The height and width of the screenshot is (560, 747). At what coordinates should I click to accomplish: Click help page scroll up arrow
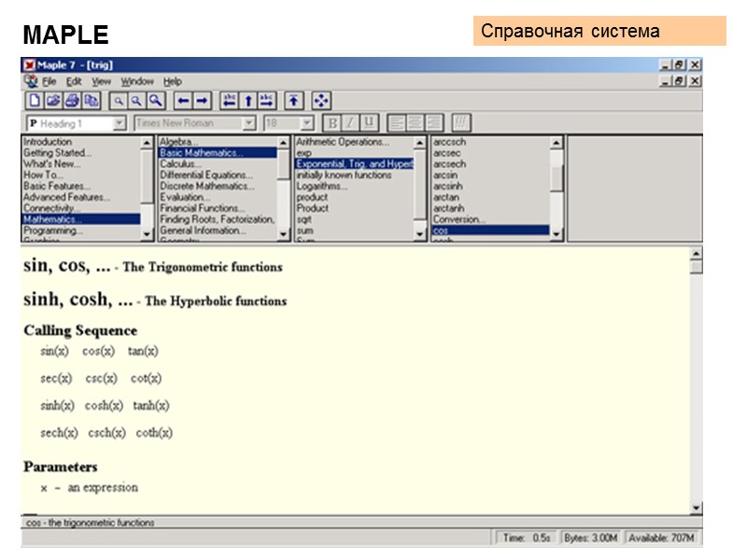pyautogui.click(x=696, y=254)
